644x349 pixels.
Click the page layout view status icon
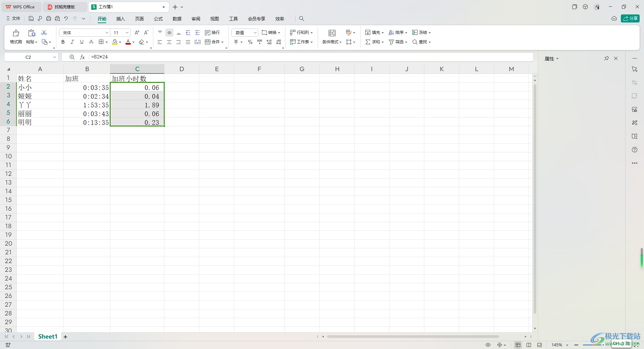529,345
